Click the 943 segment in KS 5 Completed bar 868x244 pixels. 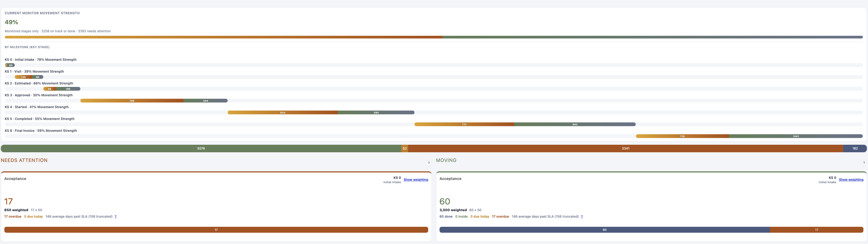[x=575, y=124]
